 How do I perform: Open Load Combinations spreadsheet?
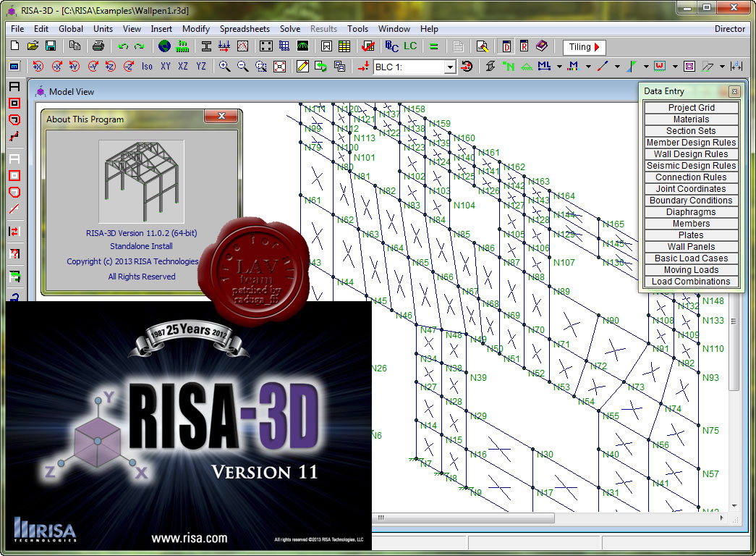pos(692,282)
